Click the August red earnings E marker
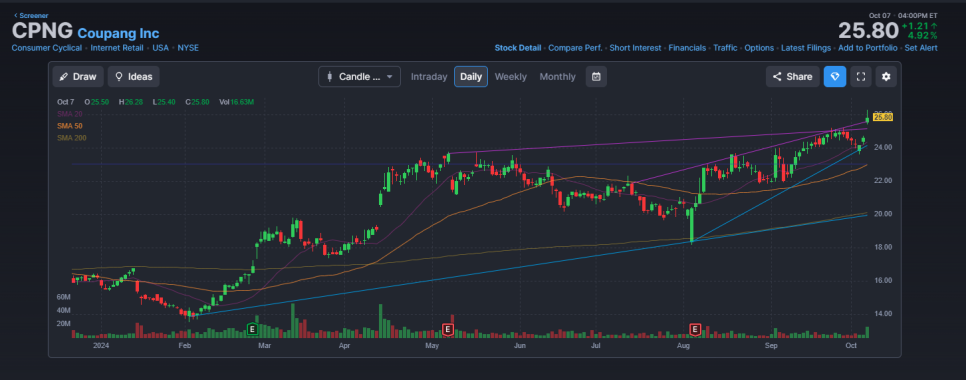This screenshot has height=380, width=966. (696, 329)
